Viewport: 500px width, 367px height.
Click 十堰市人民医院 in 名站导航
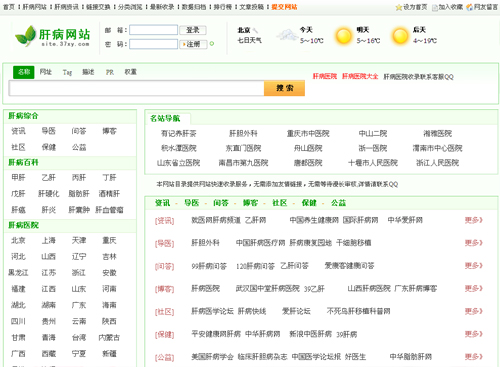[x=373, y=163]
